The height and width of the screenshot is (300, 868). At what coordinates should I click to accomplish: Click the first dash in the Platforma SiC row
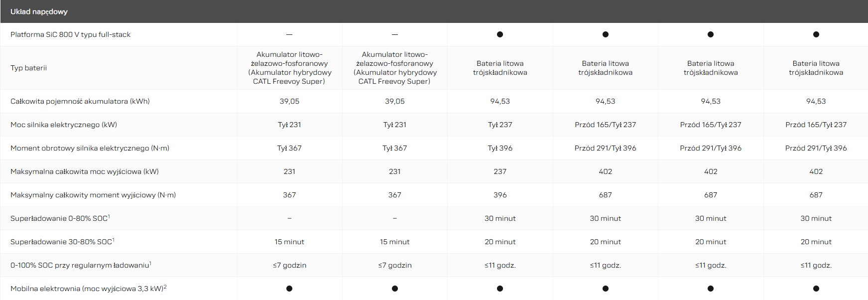click(x=289, y=34)
